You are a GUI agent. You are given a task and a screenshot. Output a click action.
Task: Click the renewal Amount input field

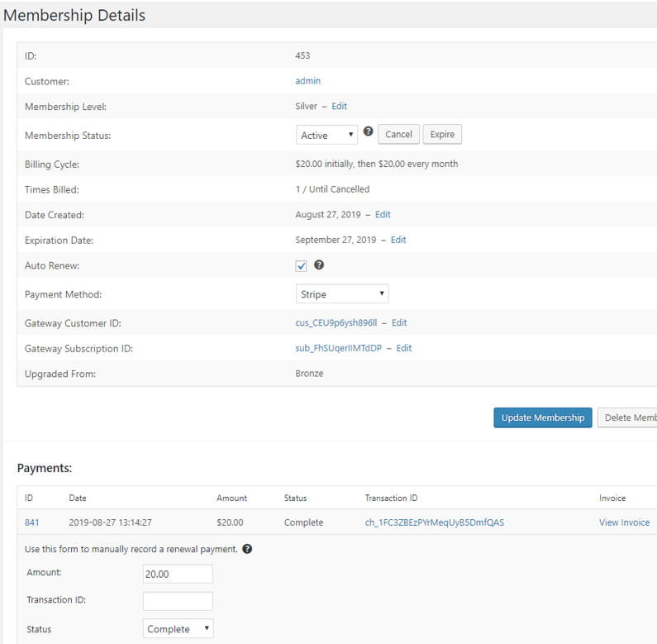(178, 574)
